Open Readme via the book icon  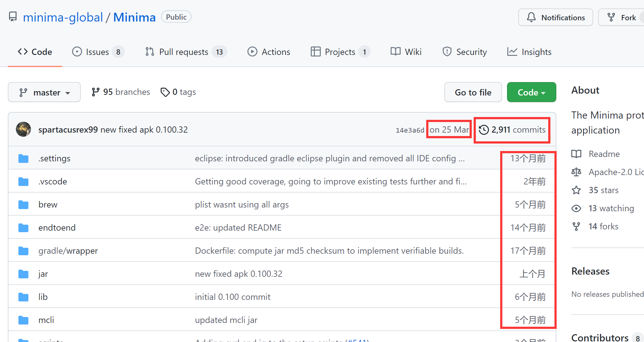[576, 154]
